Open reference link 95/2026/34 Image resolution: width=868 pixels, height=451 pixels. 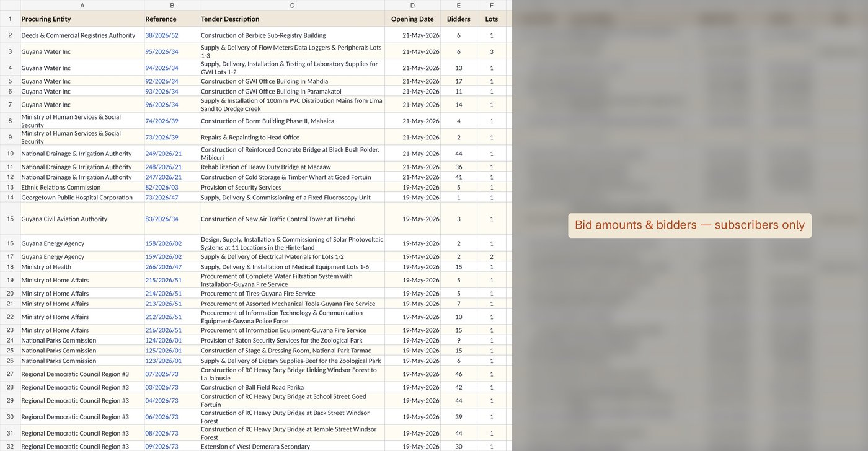pos(161,51)
